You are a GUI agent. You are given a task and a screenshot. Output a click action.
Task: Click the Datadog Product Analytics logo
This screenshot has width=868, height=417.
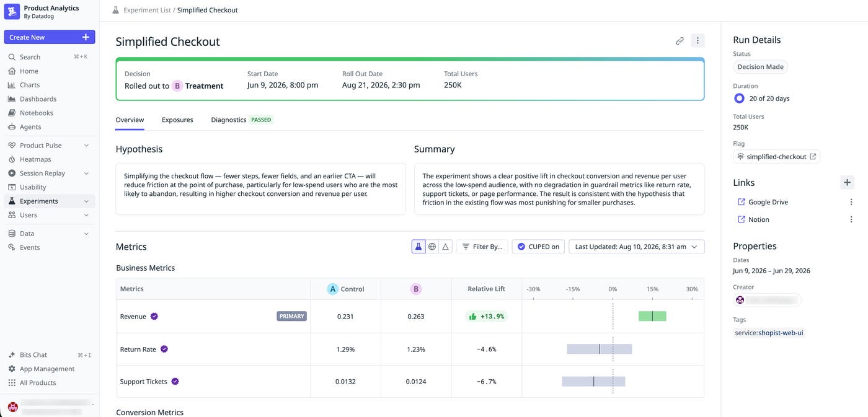(x=12, y=12)
